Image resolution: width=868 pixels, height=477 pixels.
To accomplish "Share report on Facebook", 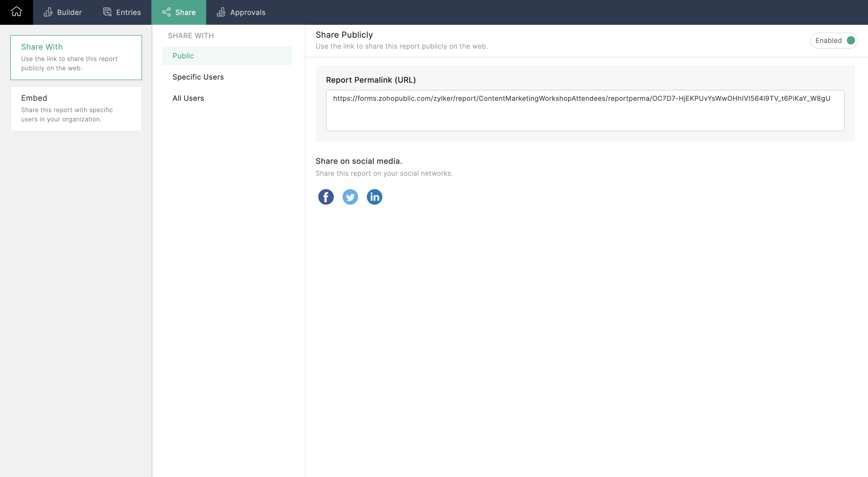I will click(x=326, y=197).
